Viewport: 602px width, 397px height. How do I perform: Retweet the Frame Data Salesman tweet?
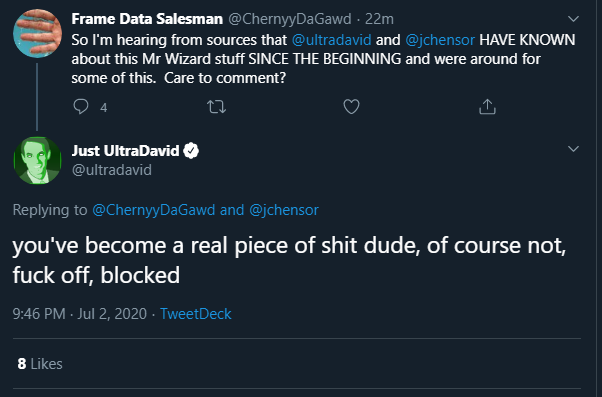coord(217,107)
